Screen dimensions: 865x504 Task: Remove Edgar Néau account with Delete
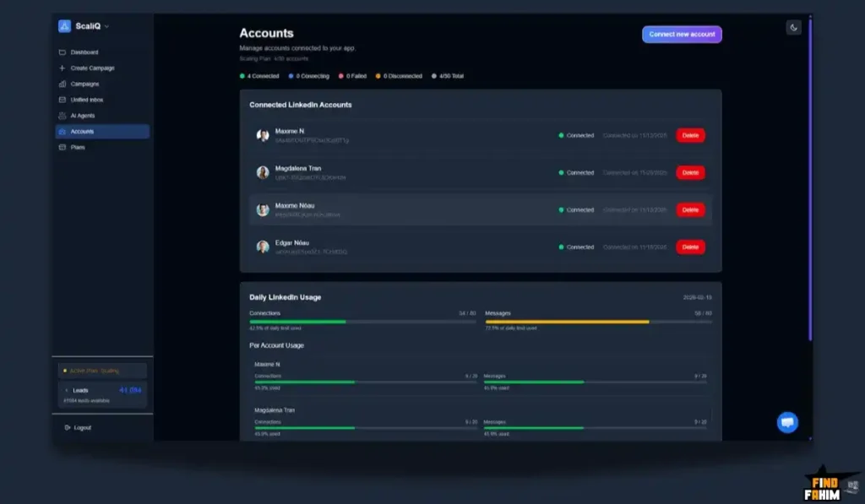690,247
